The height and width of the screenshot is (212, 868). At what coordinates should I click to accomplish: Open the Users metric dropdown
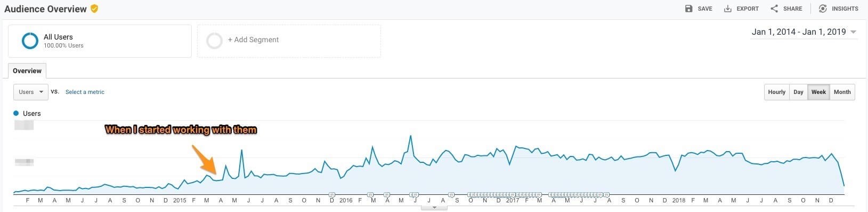click(31, 92)
